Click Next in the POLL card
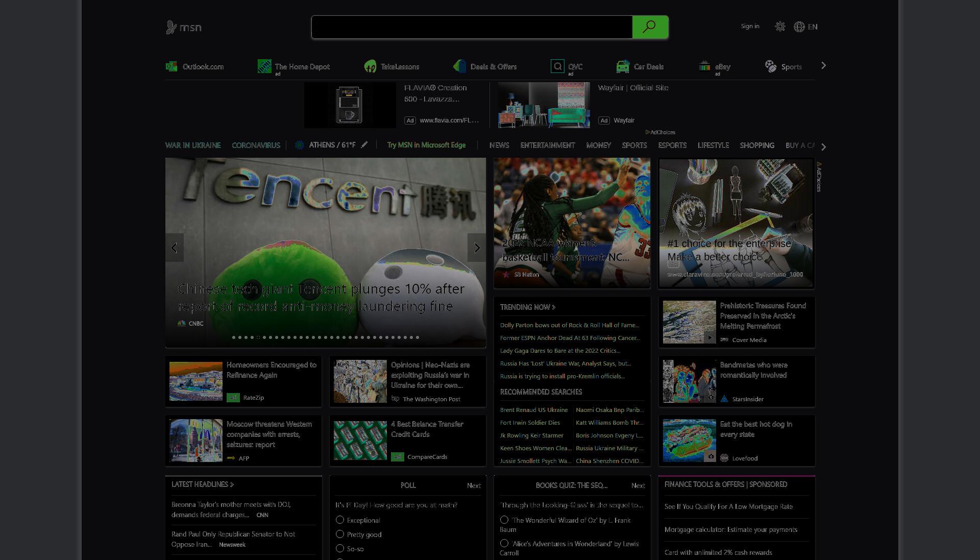The width and height of the screenshot is (980, 560). coord(474,485)
